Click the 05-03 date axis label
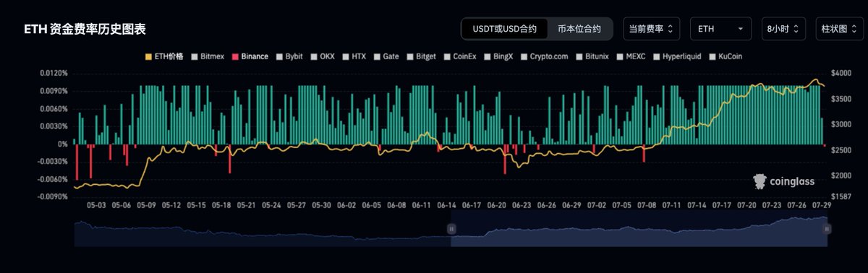Screen dimensions: 868x273 pos(96,206)
